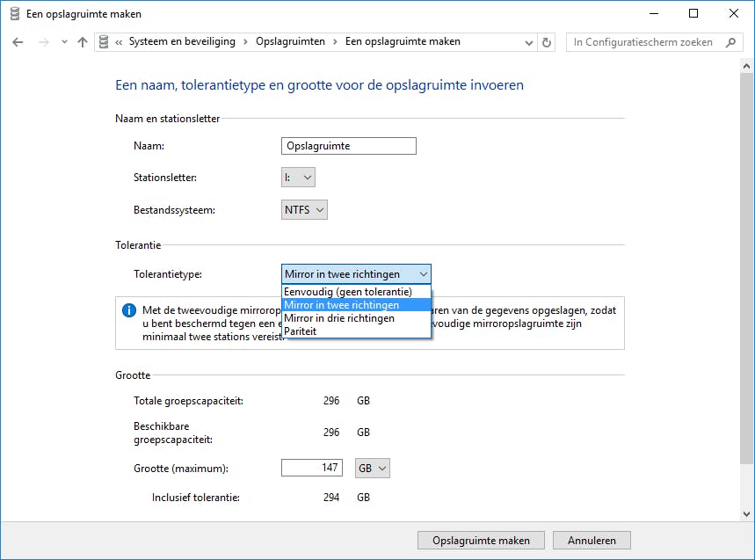Collapse the Tolerantietype combo box
The width and height of the screenshot is (755, 560).
(356, 274)
